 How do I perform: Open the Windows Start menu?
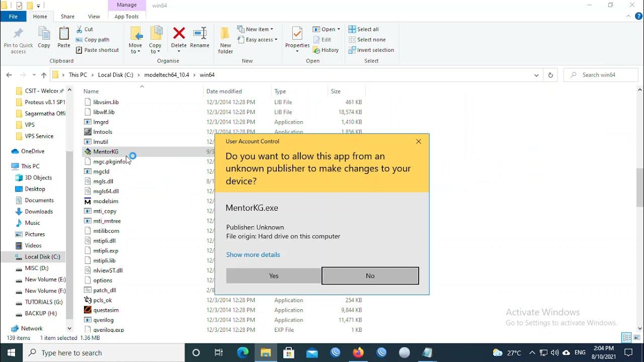[11, 352]
